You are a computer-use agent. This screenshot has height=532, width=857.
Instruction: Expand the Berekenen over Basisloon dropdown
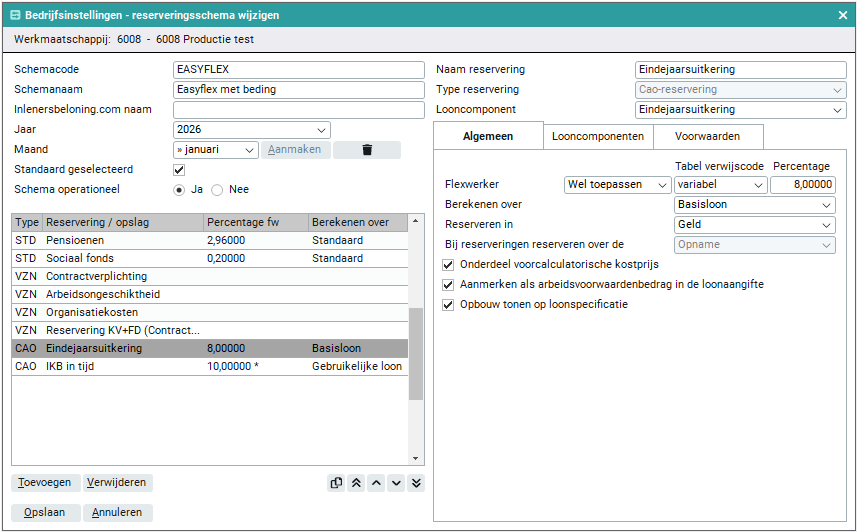755,205
